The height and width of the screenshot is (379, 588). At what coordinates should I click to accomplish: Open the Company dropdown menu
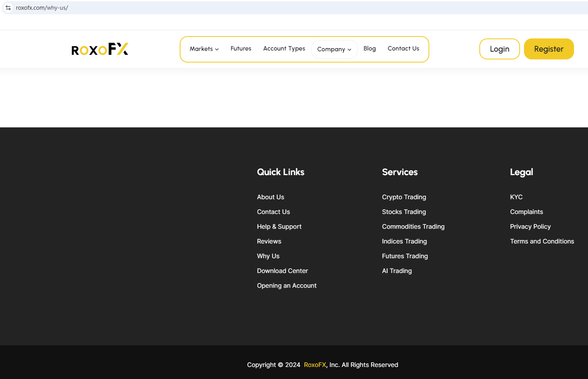[x=334, y=49]
